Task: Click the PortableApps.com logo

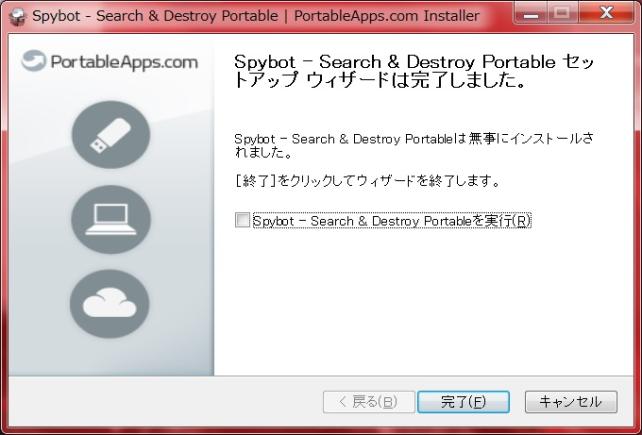Action: pos(110,61)
